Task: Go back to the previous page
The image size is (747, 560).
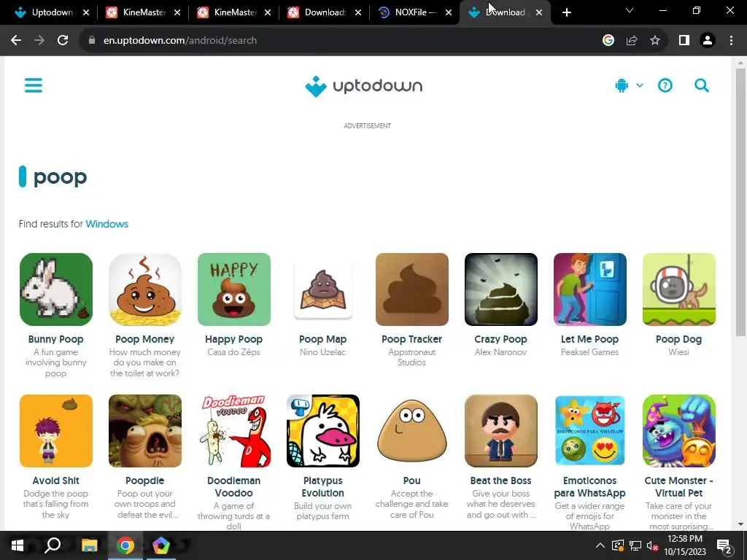Action: pyautogui.click(x=16, y=41)
